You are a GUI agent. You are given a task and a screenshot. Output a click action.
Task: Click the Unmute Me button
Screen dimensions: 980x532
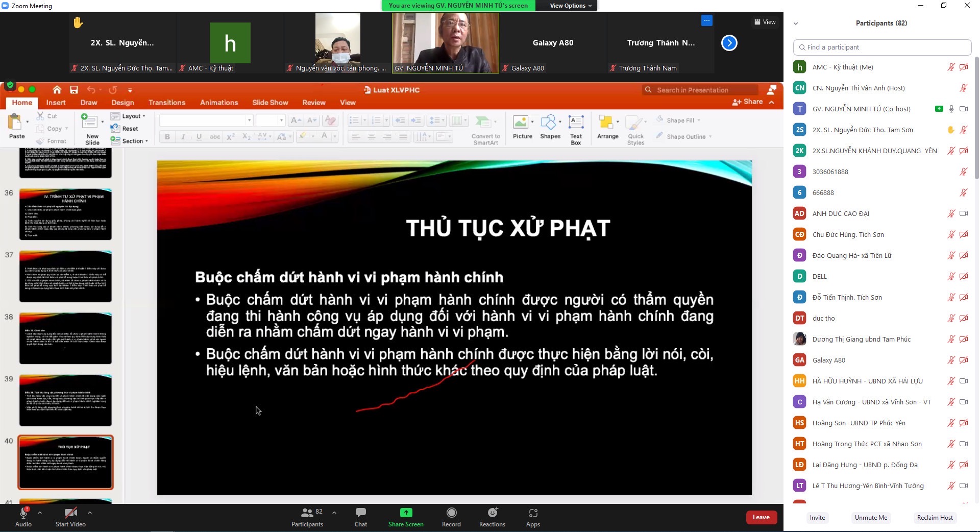(871, 518)
